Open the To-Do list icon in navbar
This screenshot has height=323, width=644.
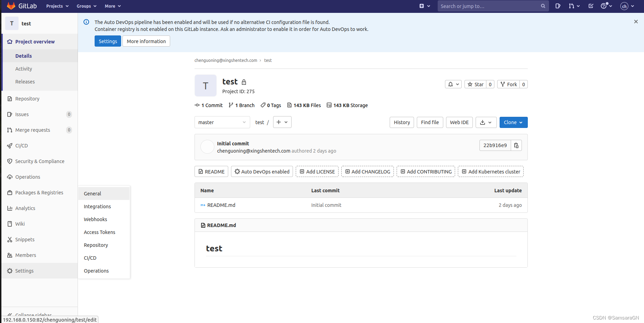coord(591,6)
